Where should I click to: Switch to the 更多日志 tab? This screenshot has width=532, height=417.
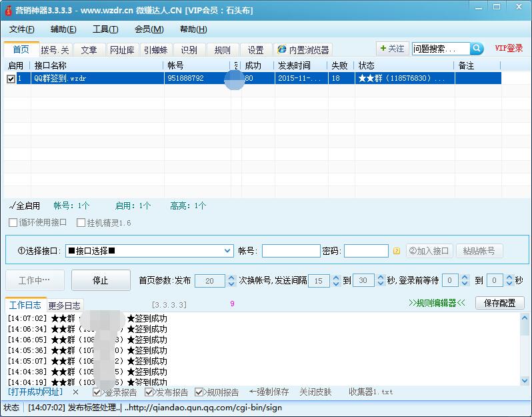[x=65, y=306]
